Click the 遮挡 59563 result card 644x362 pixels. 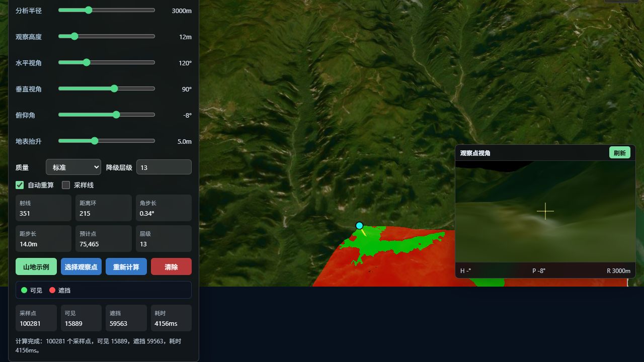pos(126,318)
